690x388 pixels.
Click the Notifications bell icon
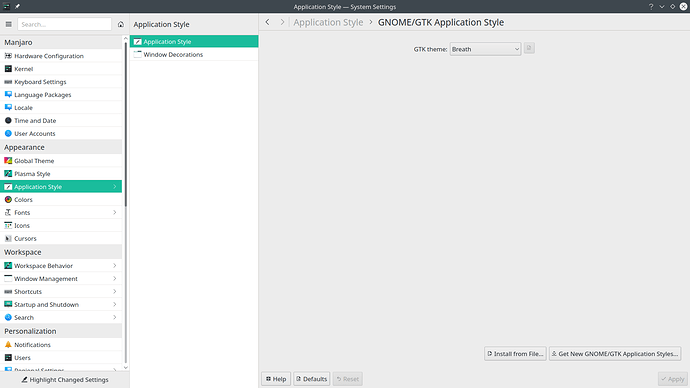[8, 344]
